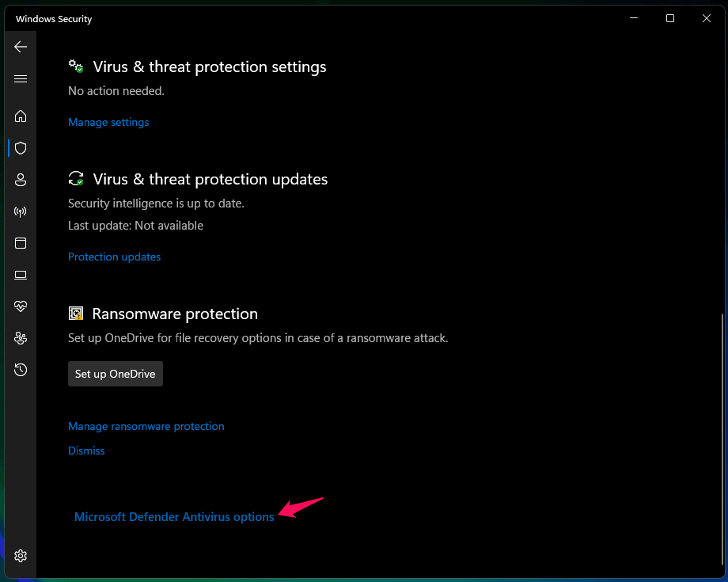
Task: Dismiss the ransomware protection notice
Action: point(86,451)
